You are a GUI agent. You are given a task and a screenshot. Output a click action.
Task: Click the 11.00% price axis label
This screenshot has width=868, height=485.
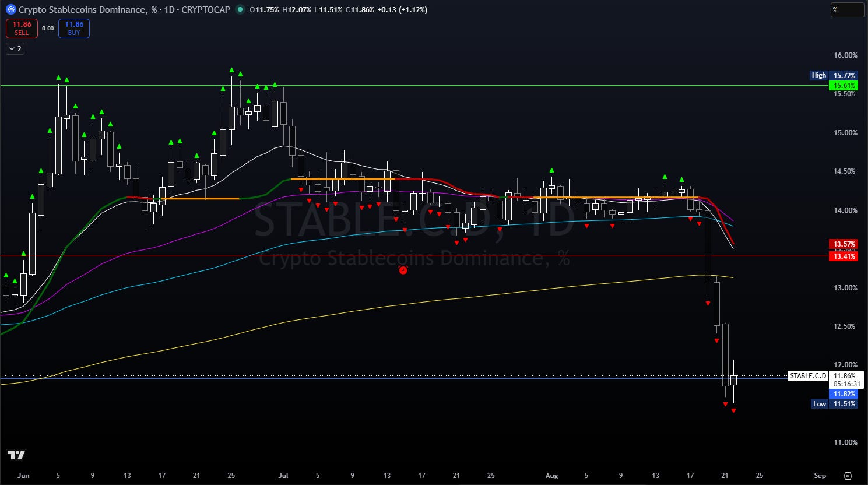click(x=845, y=442)
